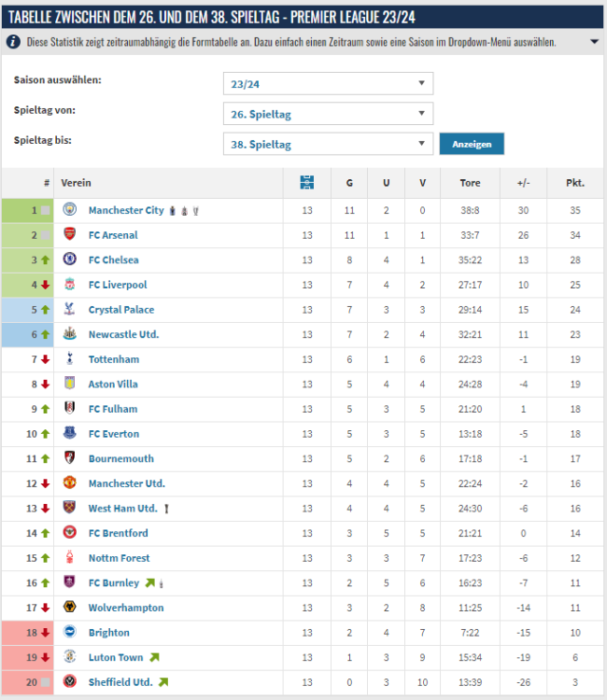Click the green promoted arrow beside Luton Town

click(x=154, y=657)
